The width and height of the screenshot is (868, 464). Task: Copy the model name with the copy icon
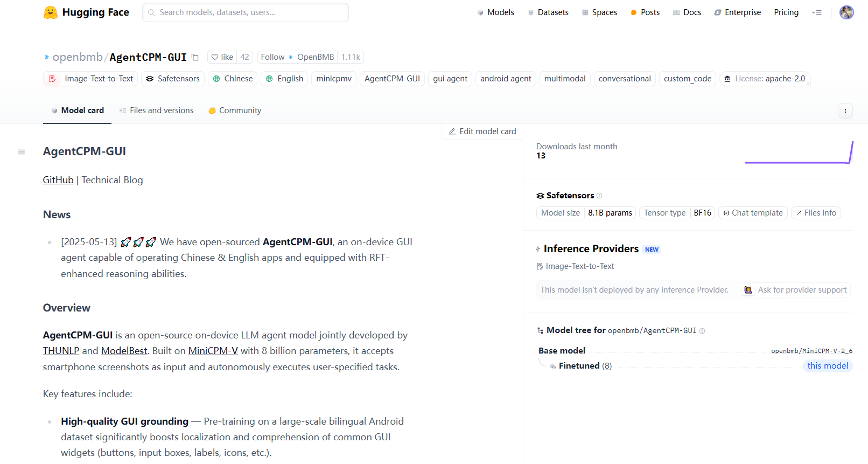tap(195, 57)
